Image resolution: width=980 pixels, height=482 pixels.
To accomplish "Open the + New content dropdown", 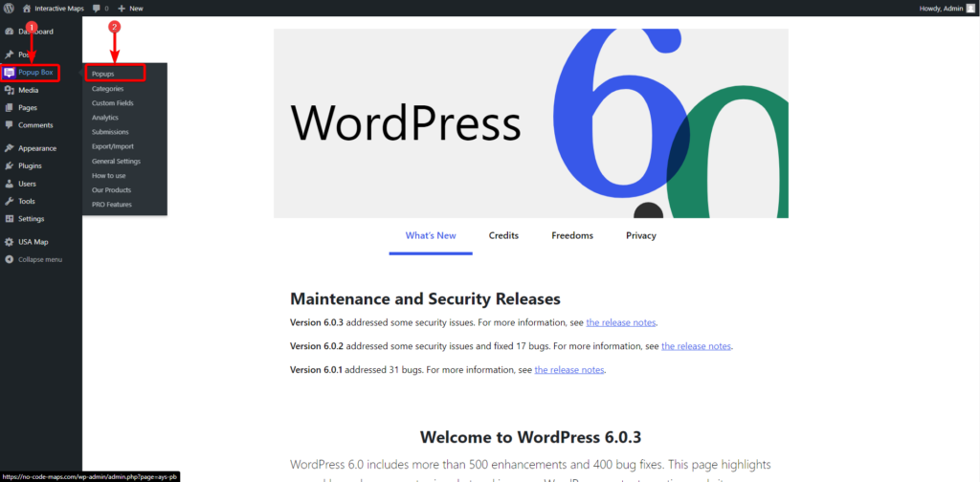I will [x=129, y=8].
